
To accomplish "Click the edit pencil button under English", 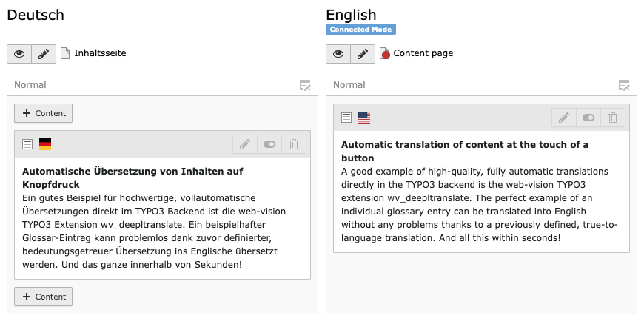I will point(362,54).
